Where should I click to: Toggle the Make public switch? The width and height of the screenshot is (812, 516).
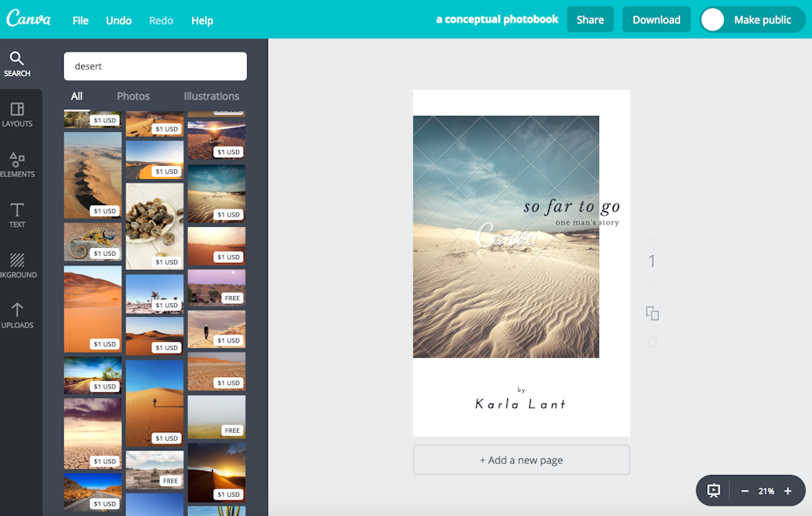[x=713, y=20]
